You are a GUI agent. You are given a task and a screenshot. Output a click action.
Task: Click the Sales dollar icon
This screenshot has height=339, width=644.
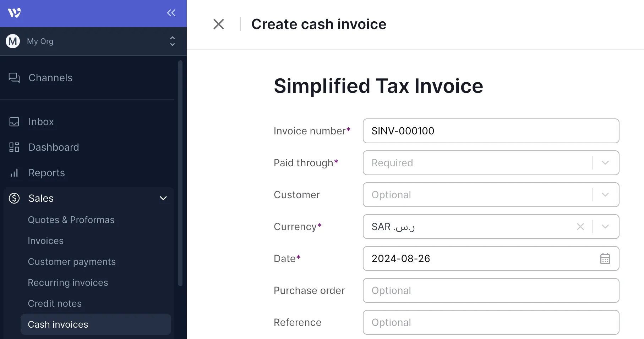click(14, 198)
